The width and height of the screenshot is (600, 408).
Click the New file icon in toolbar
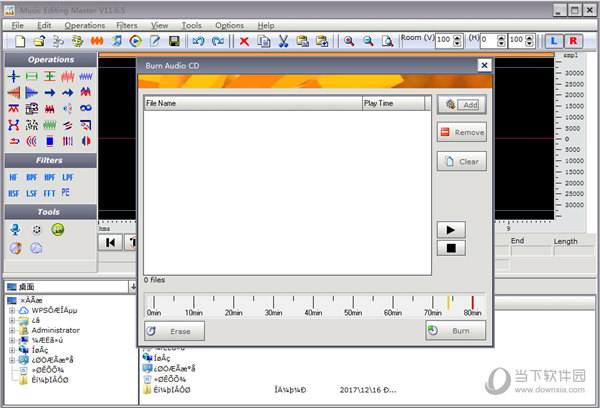[x=20, y=41]
